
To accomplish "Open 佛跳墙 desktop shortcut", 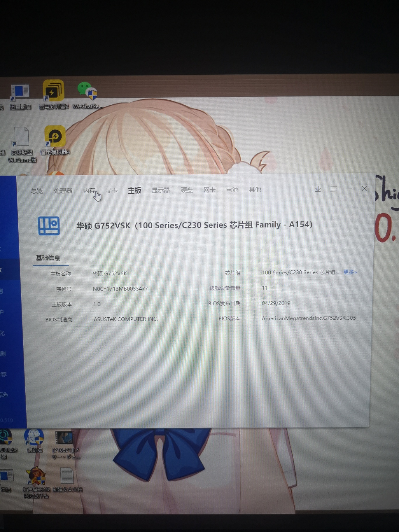I will pyautogui.click(x=34, y=440).
